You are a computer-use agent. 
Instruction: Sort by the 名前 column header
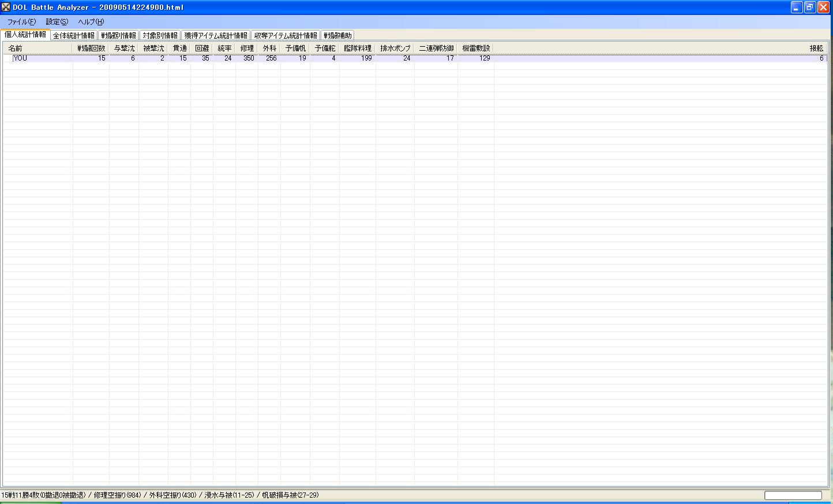tap(38, 48)
